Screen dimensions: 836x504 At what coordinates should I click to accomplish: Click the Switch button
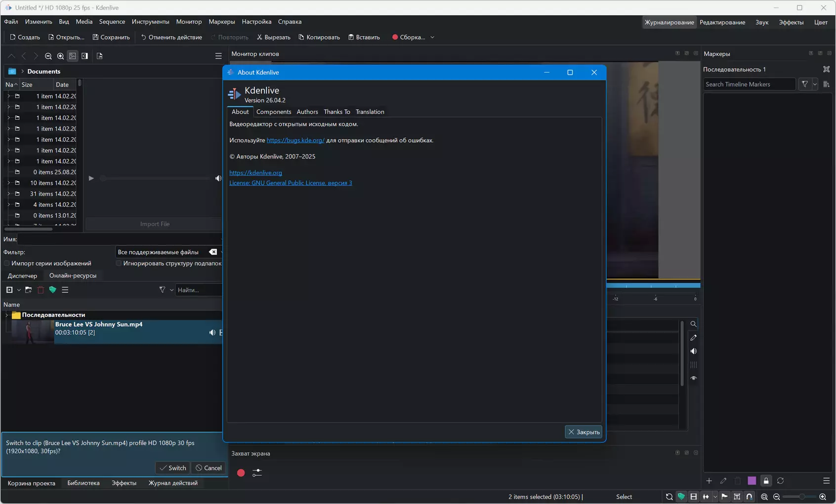[172, 468]
